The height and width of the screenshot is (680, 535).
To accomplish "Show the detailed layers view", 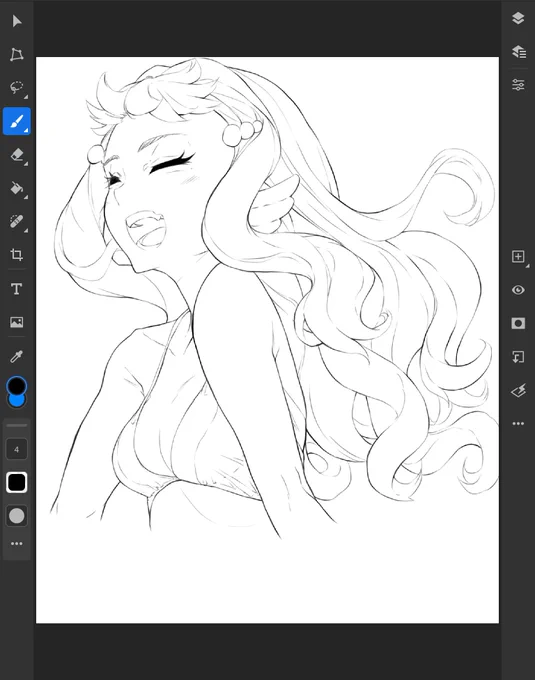I will pyautogui.click(x=519, y=52).
